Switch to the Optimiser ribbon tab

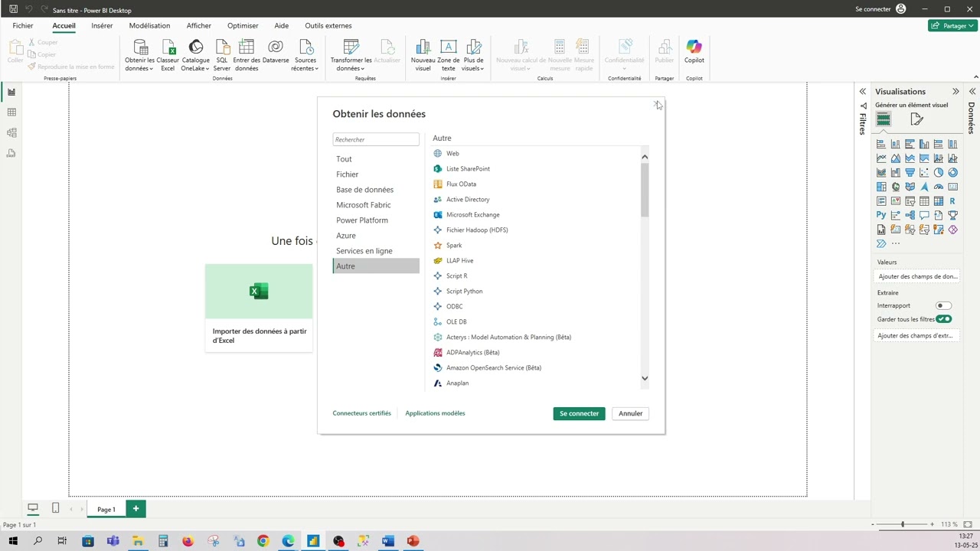(243, 25)
